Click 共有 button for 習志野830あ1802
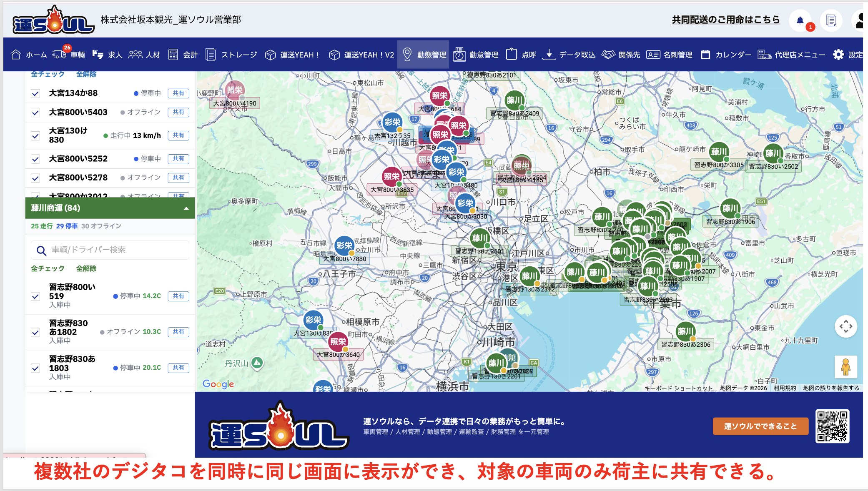868x491 pixels. 178,332
